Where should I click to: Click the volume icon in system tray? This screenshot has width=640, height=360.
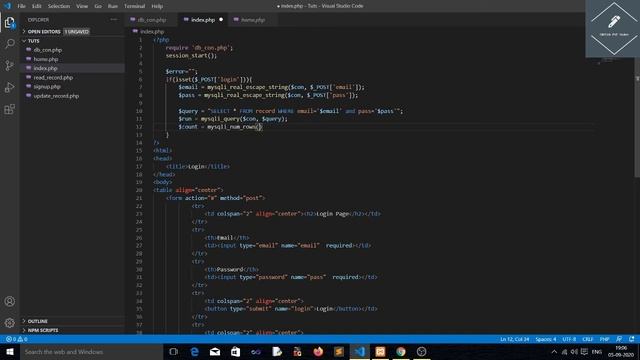click(x=574, y=351)
